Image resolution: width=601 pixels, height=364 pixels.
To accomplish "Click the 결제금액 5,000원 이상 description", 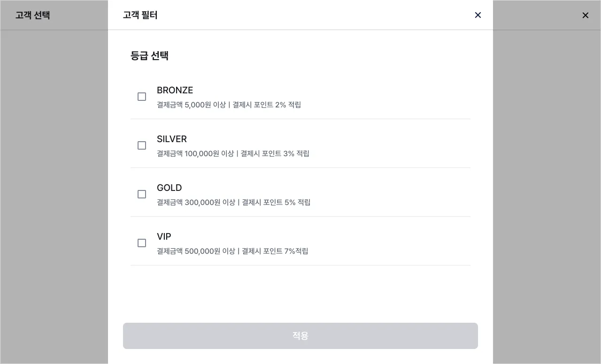I will pos(191,105).
